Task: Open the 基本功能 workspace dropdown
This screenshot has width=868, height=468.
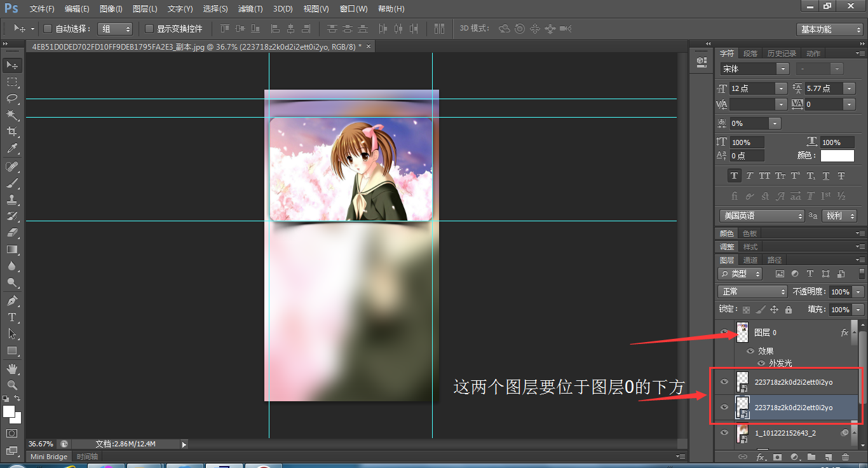Action: pyautogui.click(x=829, y=29)
